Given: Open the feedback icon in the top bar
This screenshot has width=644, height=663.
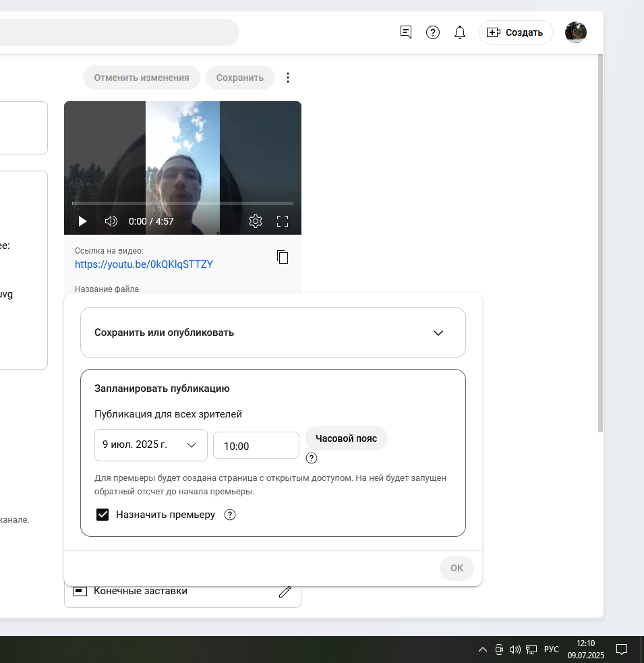Looking at the screenshot, I should pyautogui.click(x=405, y=32).
